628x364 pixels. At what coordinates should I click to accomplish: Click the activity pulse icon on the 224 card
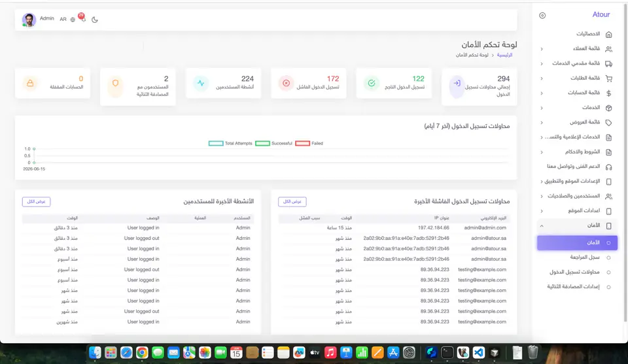coord(201,83)
